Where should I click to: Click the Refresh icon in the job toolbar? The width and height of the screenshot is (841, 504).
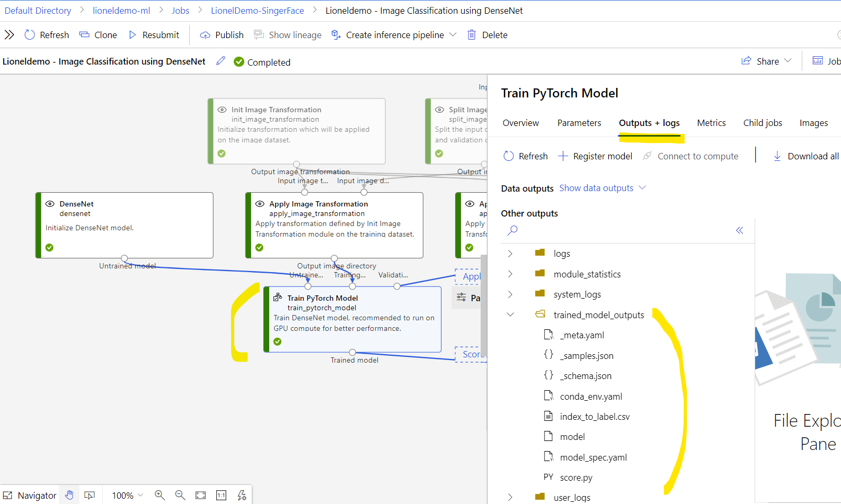click(x=30, y=35)
